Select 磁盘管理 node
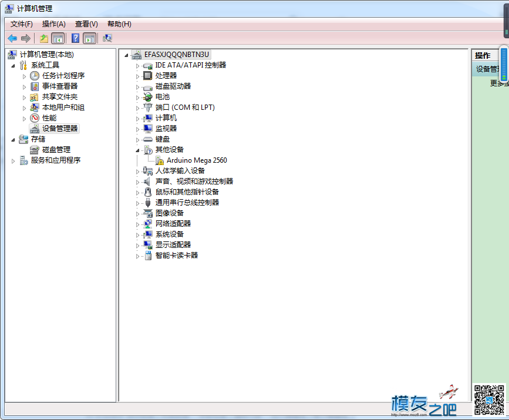This screenshot has width=509, height=420. click(56, 150)
